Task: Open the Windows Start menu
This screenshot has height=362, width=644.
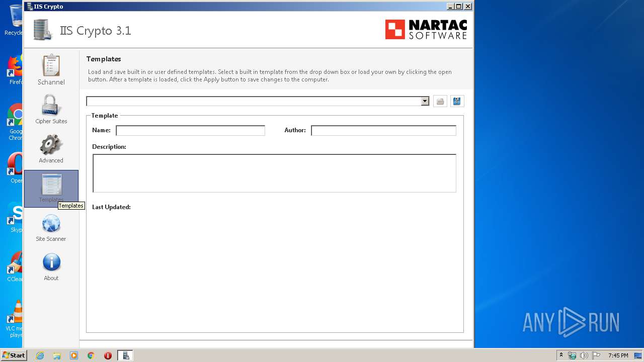Action: click(x=14, y=355)
